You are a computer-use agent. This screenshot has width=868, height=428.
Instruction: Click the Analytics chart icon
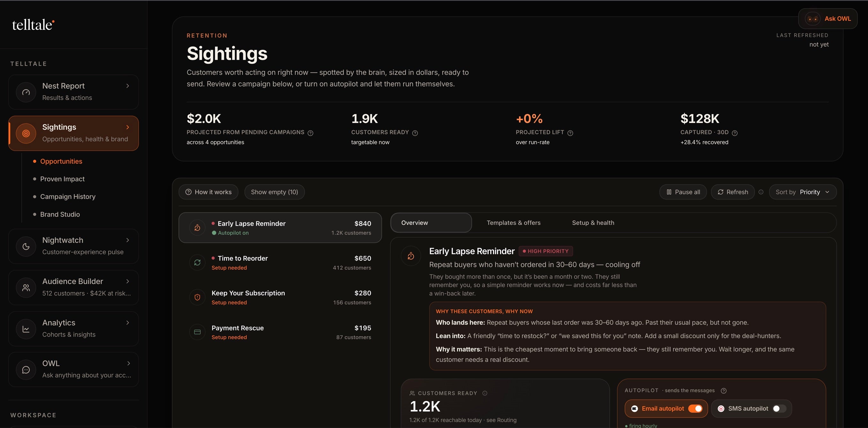click(x=26, y=329)
